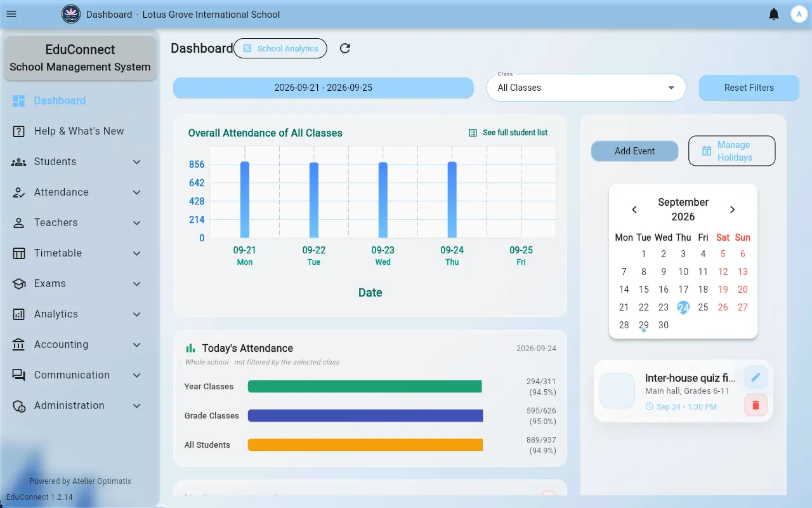812x508 pixels.
Task: Click the Communication chat icon
Action: click(x=19, y=375)
